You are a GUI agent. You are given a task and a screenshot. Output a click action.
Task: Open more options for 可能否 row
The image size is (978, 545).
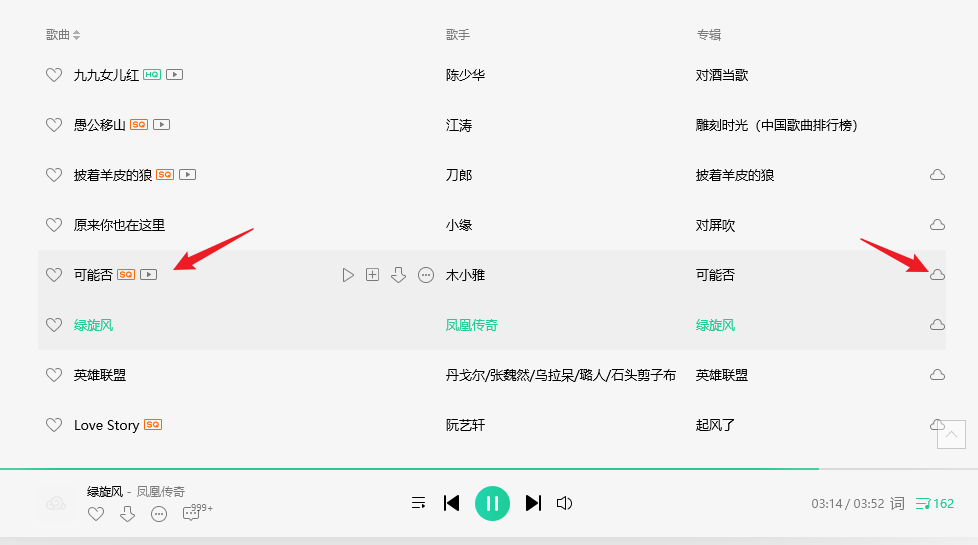coord(426,275)
